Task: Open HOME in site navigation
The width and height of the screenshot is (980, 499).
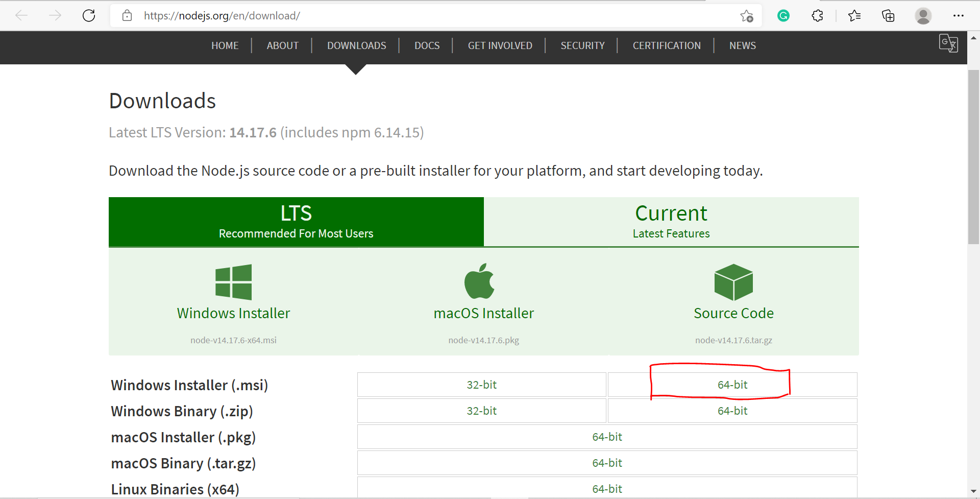Action: coord(225,45)
